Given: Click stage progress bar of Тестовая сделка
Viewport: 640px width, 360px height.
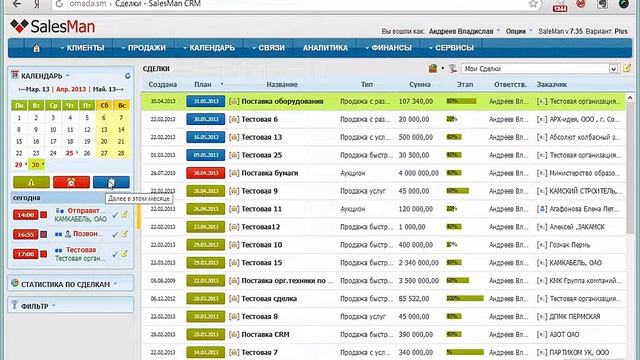Looking at the screenshot, I should point(465,298).
